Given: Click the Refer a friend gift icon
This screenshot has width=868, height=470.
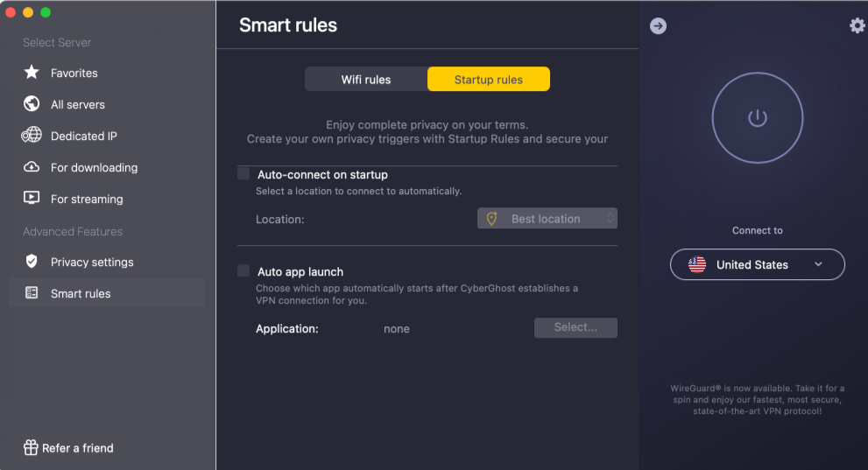Looking at the screenshot, I should tap(31, 447).
